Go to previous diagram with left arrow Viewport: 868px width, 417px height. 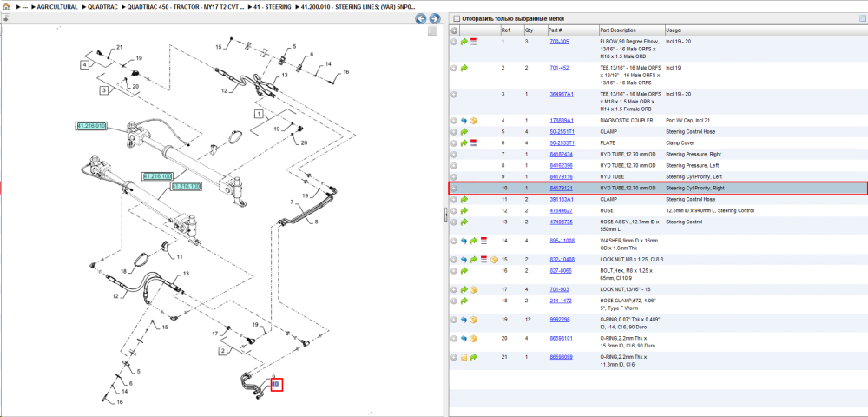pos(421,19)
